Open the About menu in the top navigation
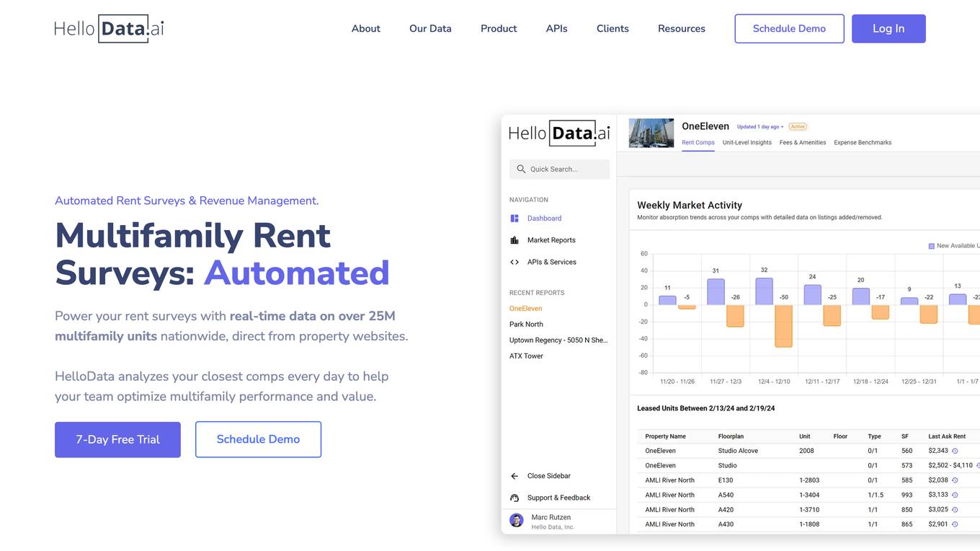 pos(366,29)
